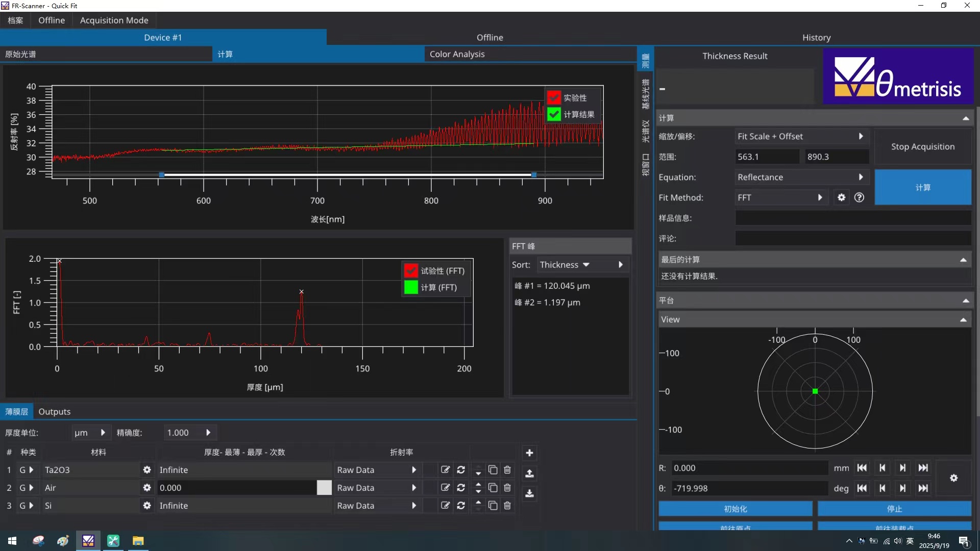Switch to the Color Analysis tab
The height and width of the screenshot is (551, 980).
pyautogui.click(x=457, y=54)
